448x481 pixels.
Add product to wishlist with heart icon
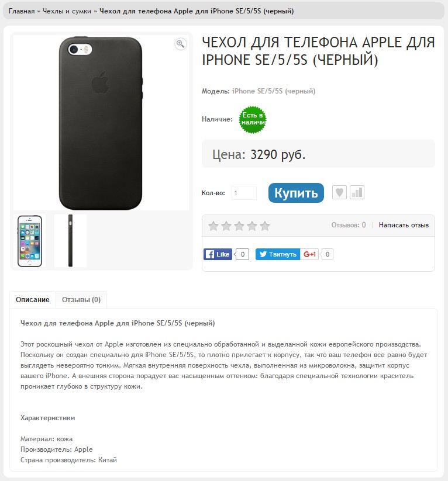point(339,193)
